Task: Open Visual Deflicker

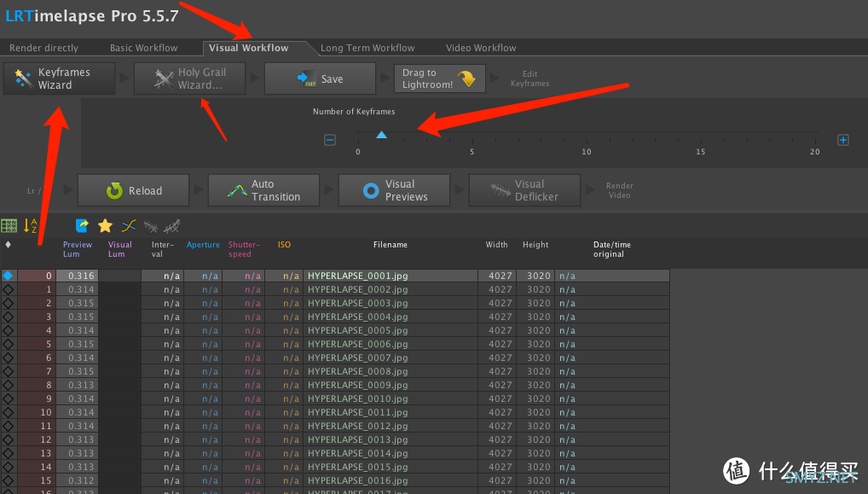Action: pos(524,190)
